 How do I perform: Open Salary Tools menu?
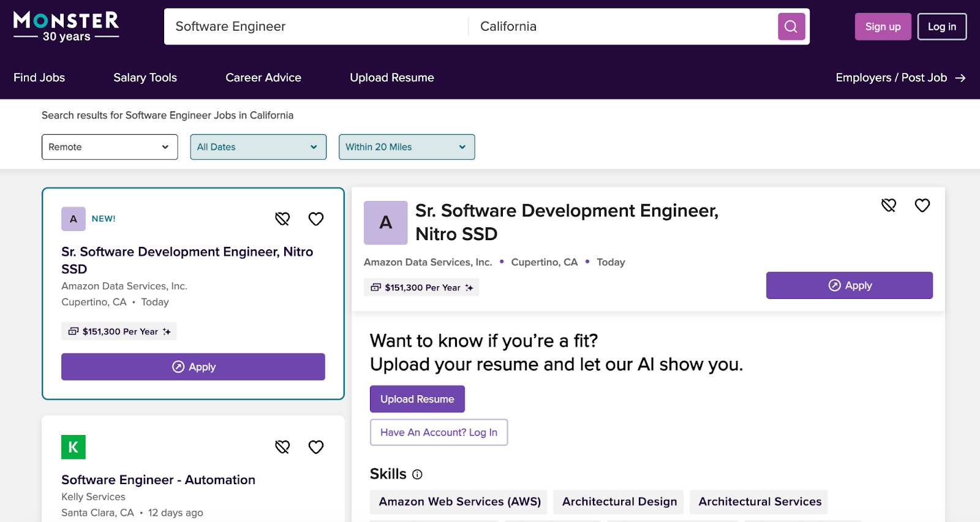145,78
